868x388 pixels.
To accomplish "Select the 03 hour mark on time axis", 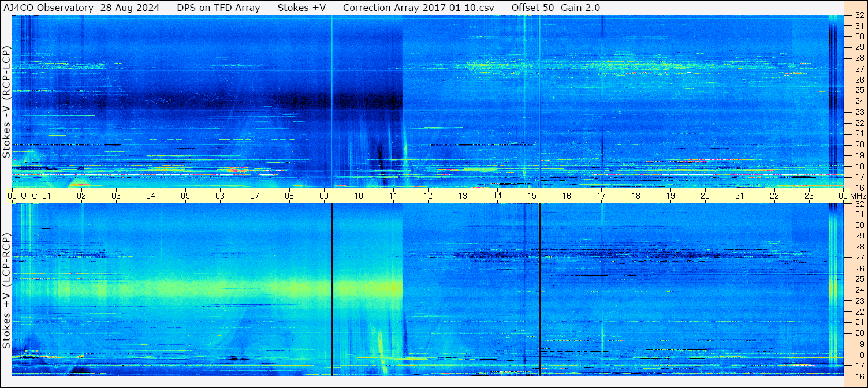I will (116, 196).
